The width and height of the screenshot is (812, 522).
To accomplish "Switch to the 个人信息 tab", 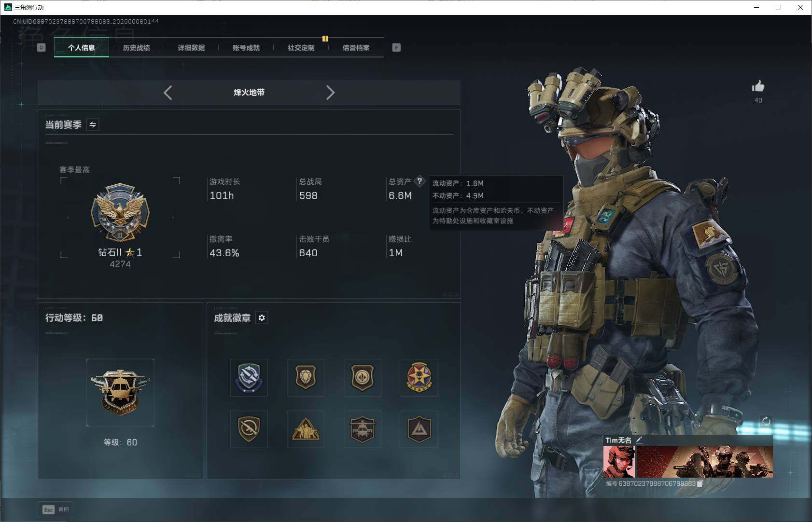I will click(x=82, y=48).
